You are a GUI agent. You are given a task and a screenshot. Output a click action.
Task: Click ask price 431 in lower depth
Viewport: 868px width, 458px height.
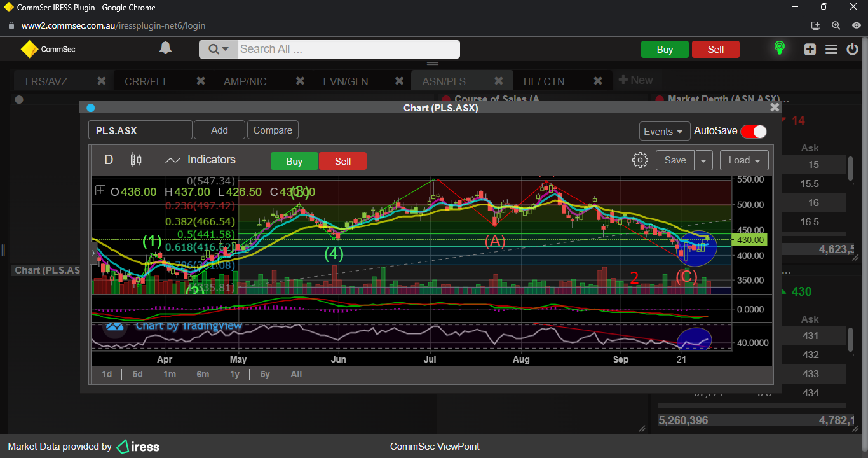pyautogui.click(x=810, y=336)
